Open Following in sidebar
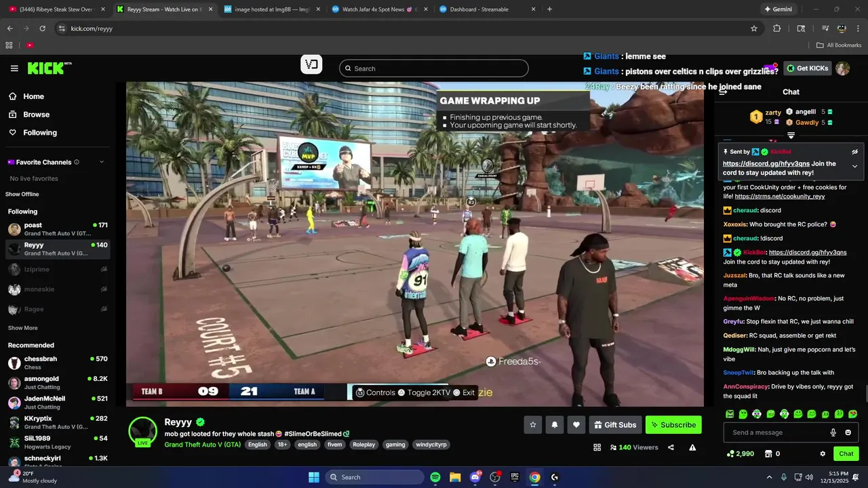 point(33,133)
